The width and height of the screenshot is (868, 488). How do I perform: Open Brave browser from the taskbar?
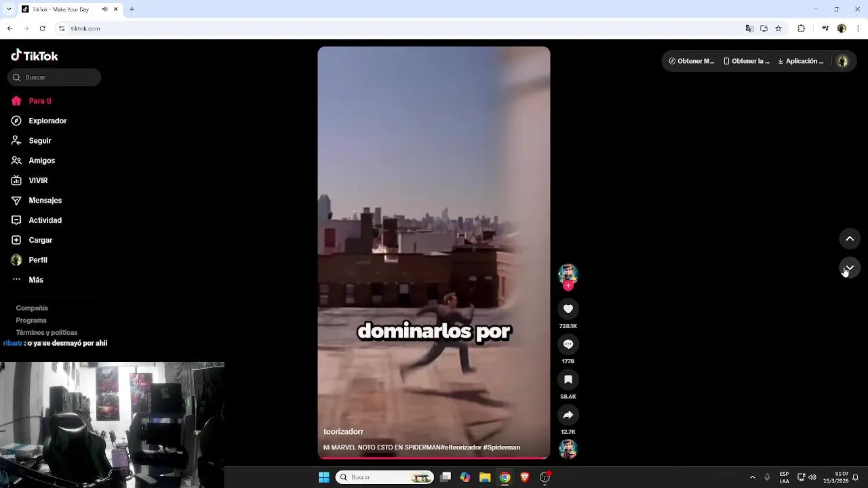point(524,477)
